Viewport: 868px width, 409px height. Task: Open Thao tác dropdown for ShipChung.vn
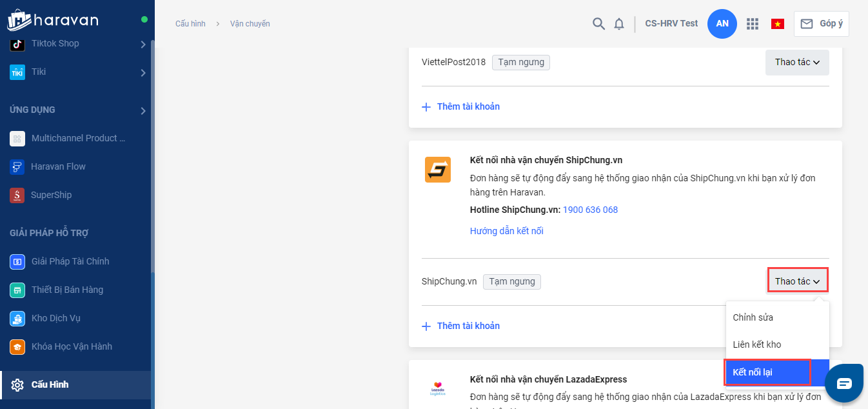pyautogui.click(x=797, y=281)
